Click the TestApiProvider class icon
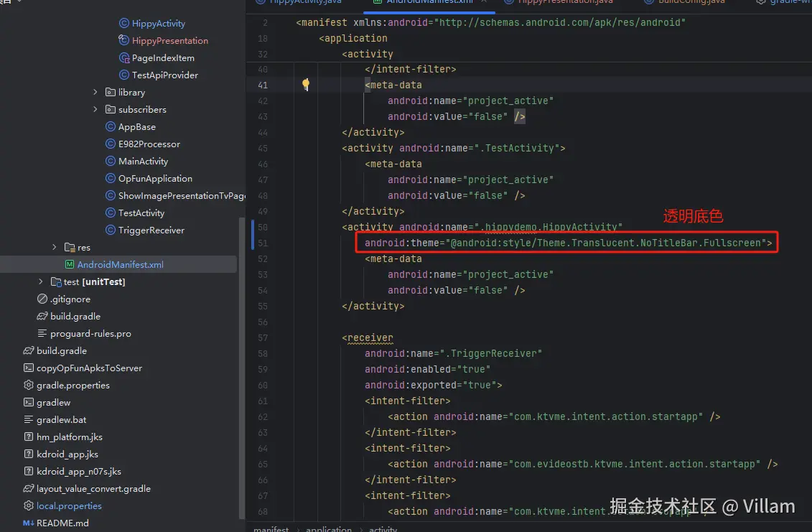The height and width of the screenshot is (532, 812). (123, 75)
